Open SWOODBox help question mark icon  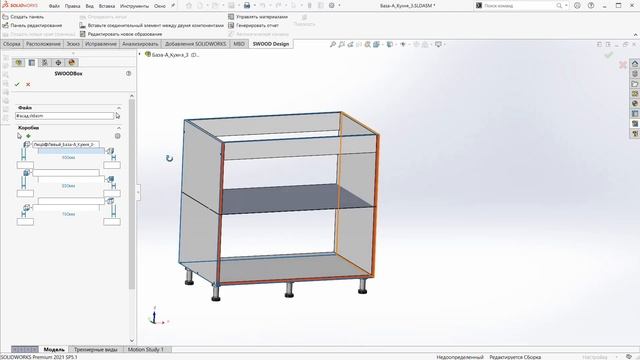pyautogui.click(x=129, y=73)
